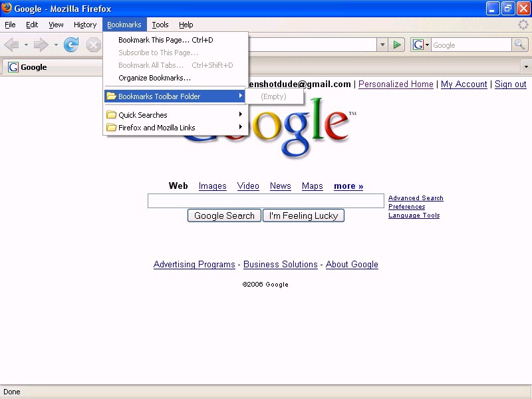The height and width of the screenshot is (399, 532).
Task: Open the My Account link
Action: pyautogui.click(x=464, y=84)
